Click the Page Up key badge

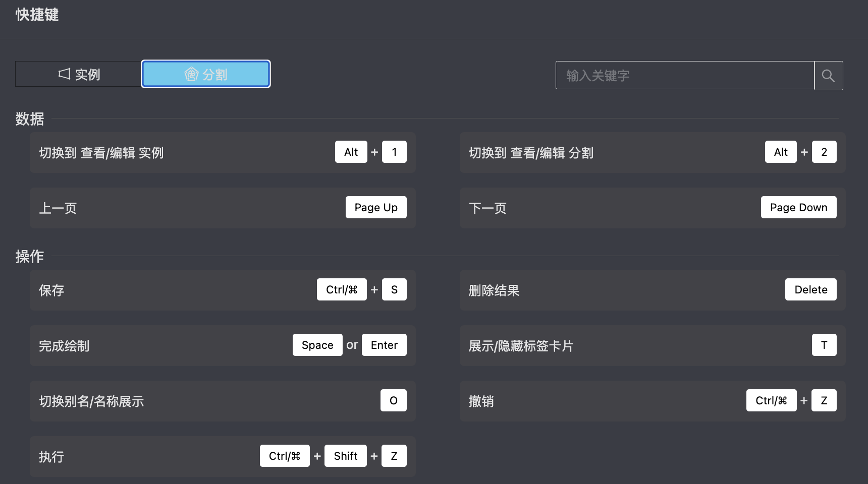click(x=376, y=207)
